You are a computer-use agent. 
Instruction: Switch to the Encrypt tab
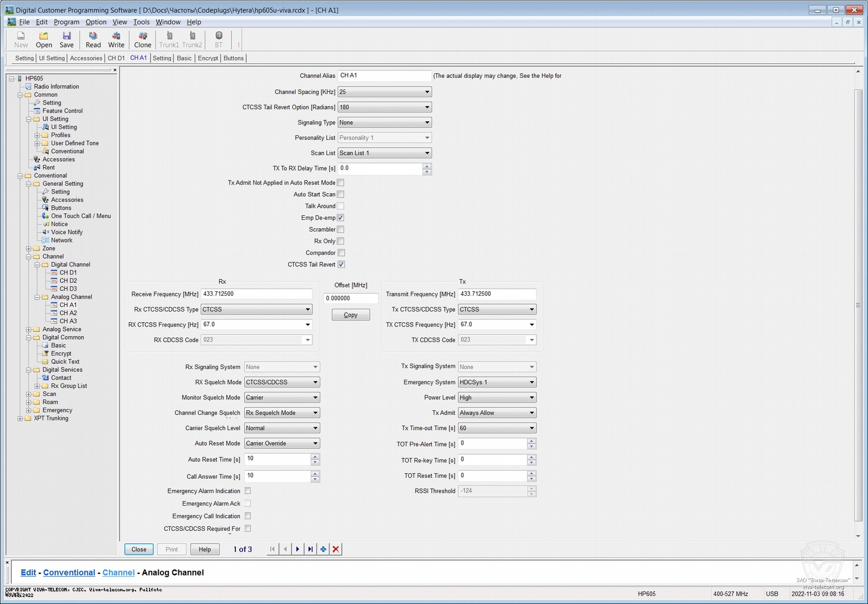[x=208, y=58]
